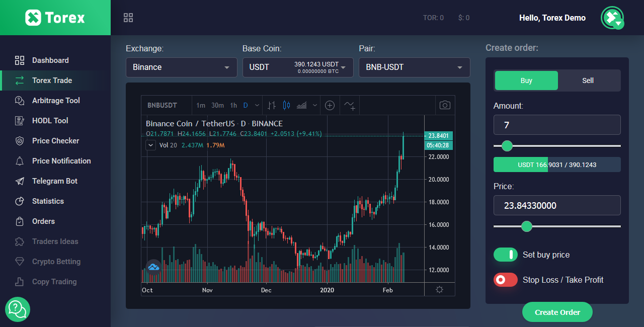Expand the Pair dropdown BNB-USDT
The height and width of the screenshot is (327, 644).
[414, 67]
